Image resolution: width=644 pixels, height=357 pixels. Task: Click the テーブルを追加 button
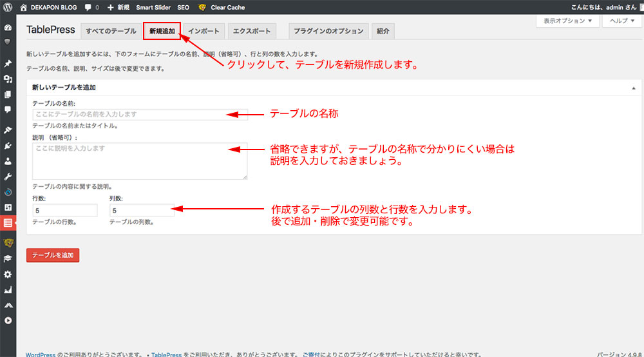[53, 255]
